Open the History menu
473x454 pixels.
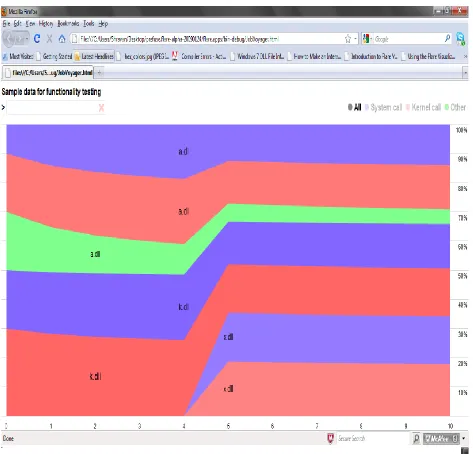point(46,23)
